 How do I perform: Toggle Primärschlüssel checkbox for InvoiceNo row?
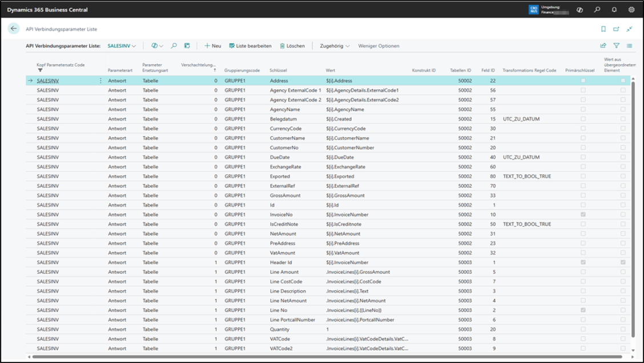point(583,214)
